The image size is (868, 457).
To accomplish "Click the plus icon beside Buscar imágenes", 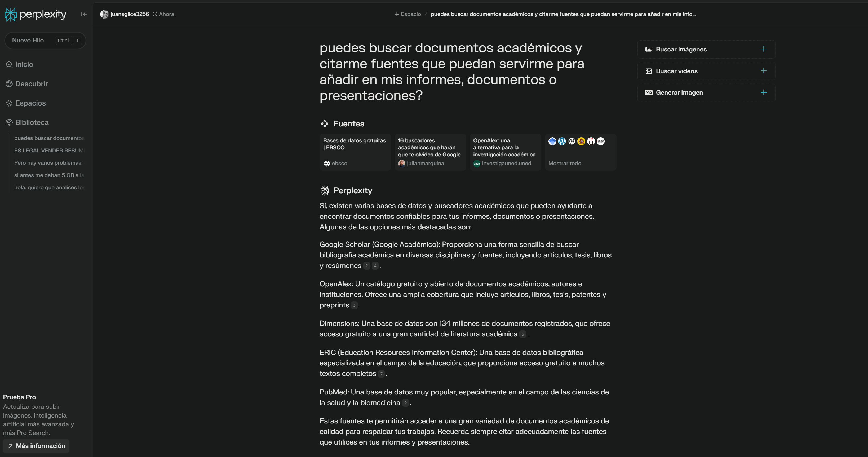I will pyautogui.click(x=764, y=49).
